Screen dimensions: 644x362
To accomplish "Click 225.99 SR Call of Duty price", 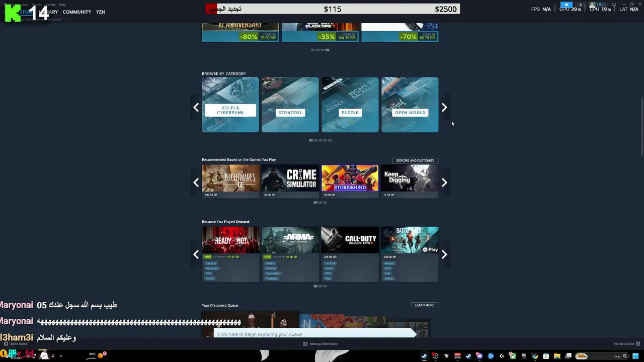I will pyautogui.click(x=330, y=257).
